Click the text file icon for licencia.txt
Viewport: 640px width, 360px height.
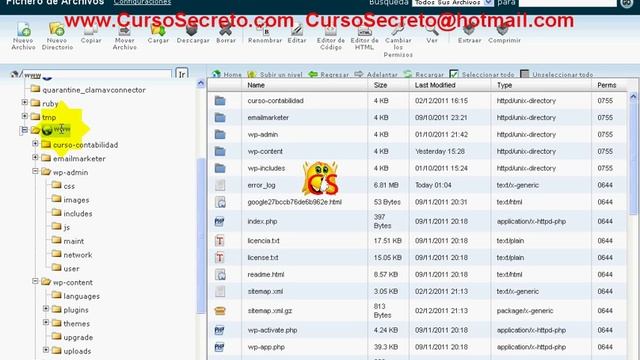coord(220,241)
